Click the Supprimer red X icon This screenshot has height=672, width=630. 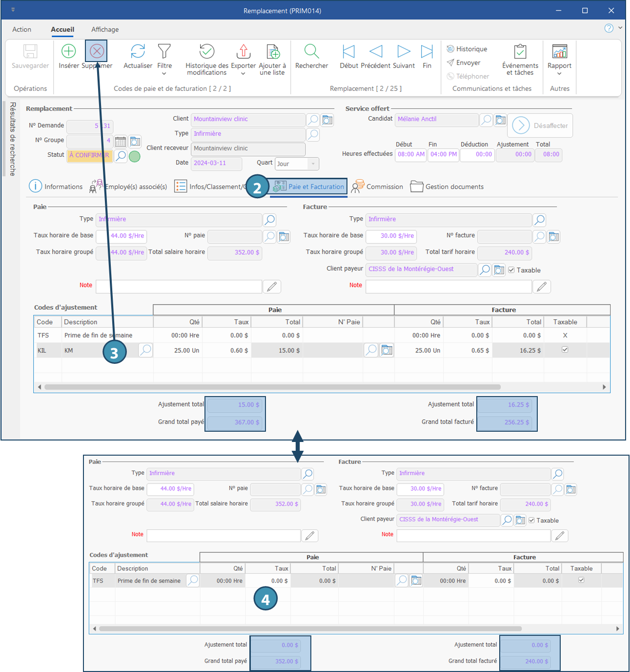[x=97, y=51]
